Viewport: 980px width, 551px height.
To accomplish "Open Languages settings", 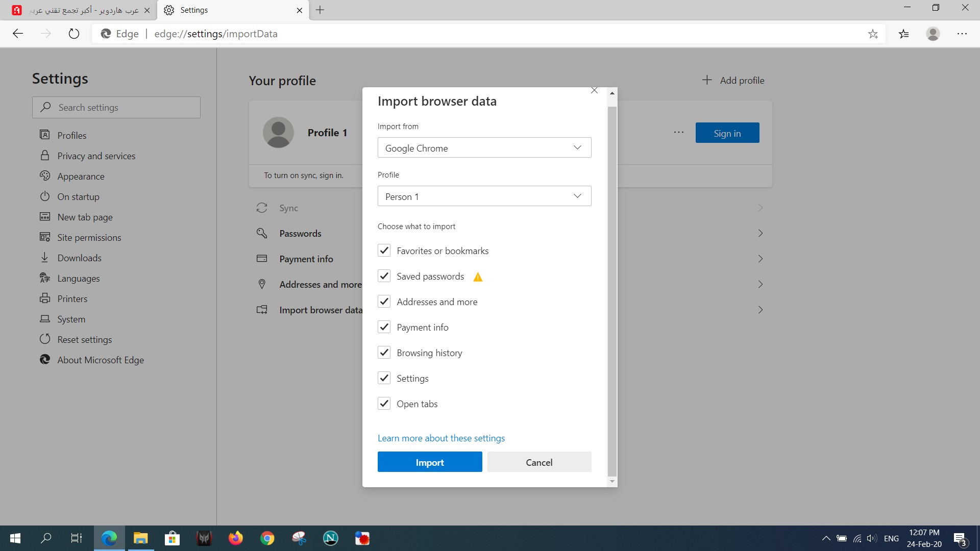I will pyautogui.click(x=78, y=278).
